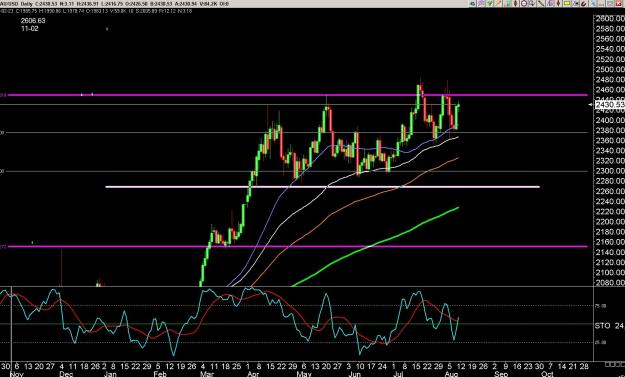Click the light blue toolbar icon near right end
625x377 pixels.
593,4
